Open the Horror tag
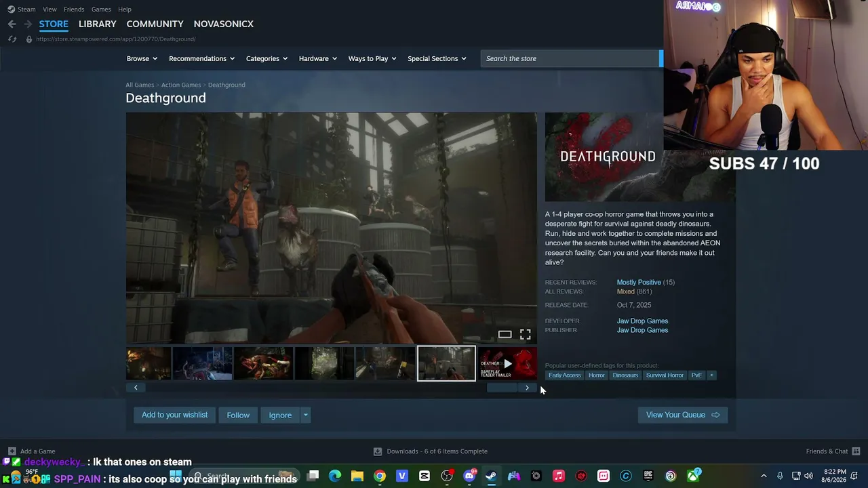The height and width of the screenshot is (488, 868). [x=597, y=375]
